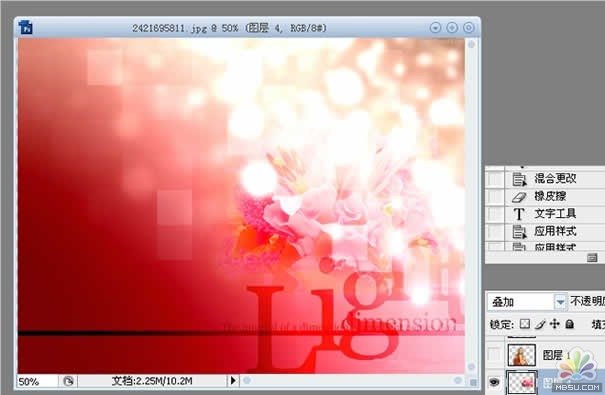Viewport: 605px width, 395px height.
Task: Click the T text tool icon in history
Action: (x=519, y=214)
